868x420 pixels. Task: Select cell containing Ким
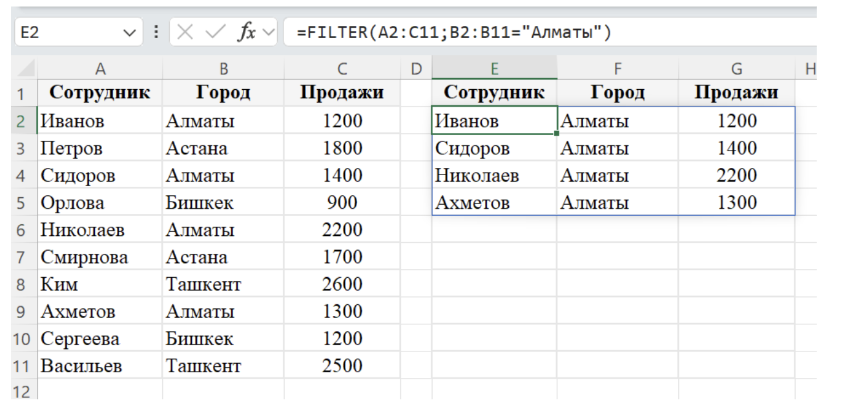coord(100,284)
